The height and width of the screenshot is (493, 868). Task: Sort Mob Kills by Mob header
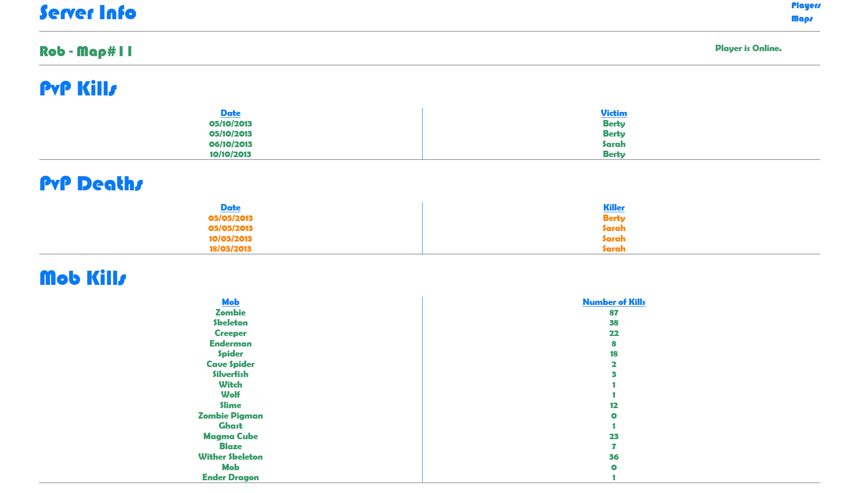tap(230, 302)
